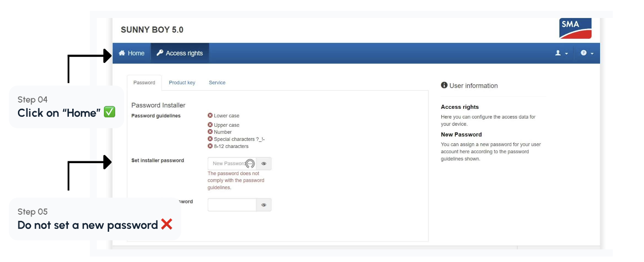The width and height of the screenshot is (644, 262).
Task: Click the 8-12 characters guideline text
Action: click(x=231, y=147)
